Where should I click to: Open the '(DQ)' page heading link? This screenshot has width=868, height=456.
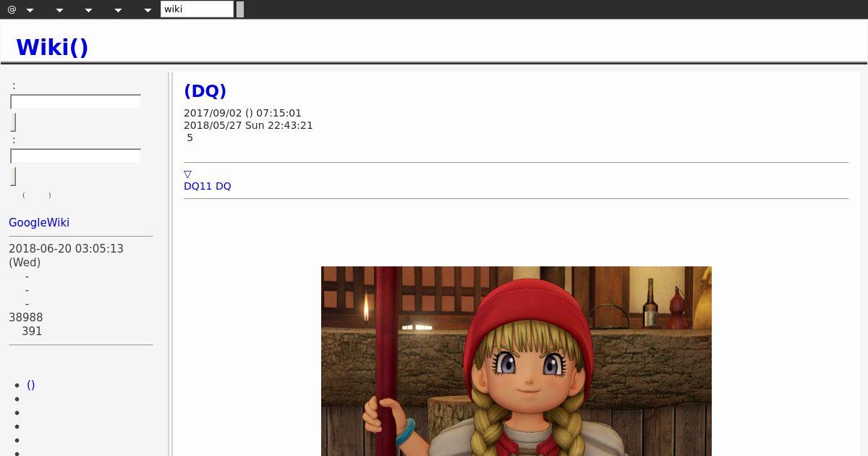click(205, 91)
